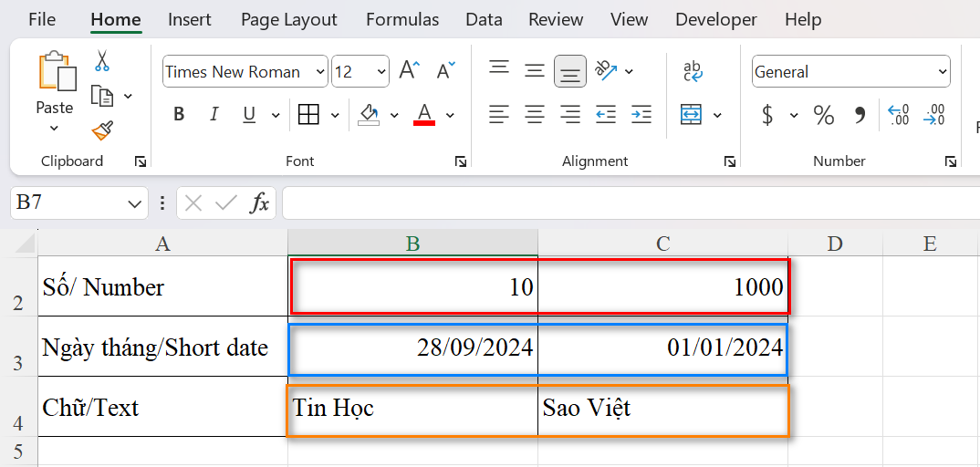Open the Formulas ribbon tab
The width and height of the screenshot is (980, 467).
[401, 19]
